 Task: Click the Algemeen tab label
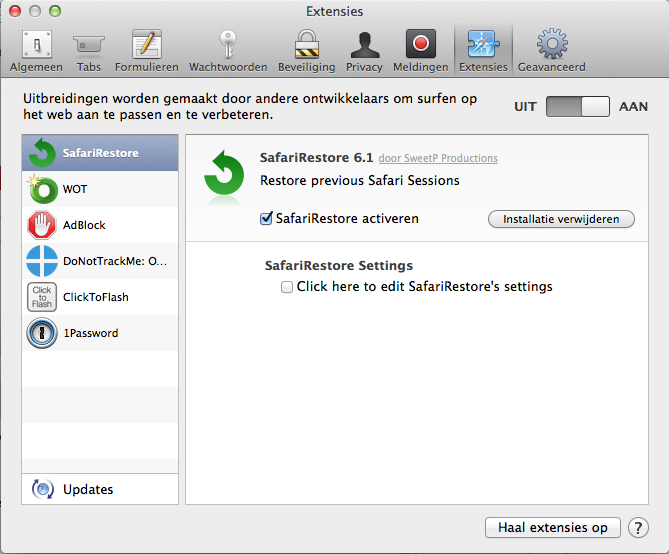pos(36,67)
